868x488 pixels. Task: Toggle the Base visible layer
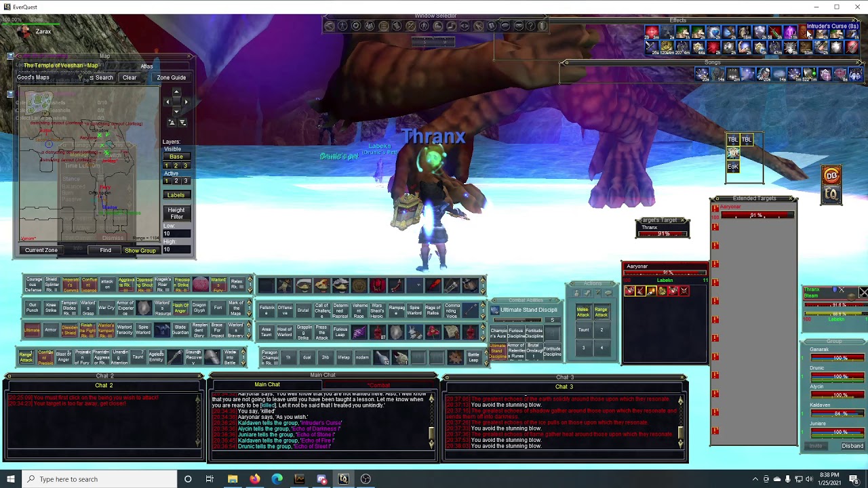click(x=176, y=157)
